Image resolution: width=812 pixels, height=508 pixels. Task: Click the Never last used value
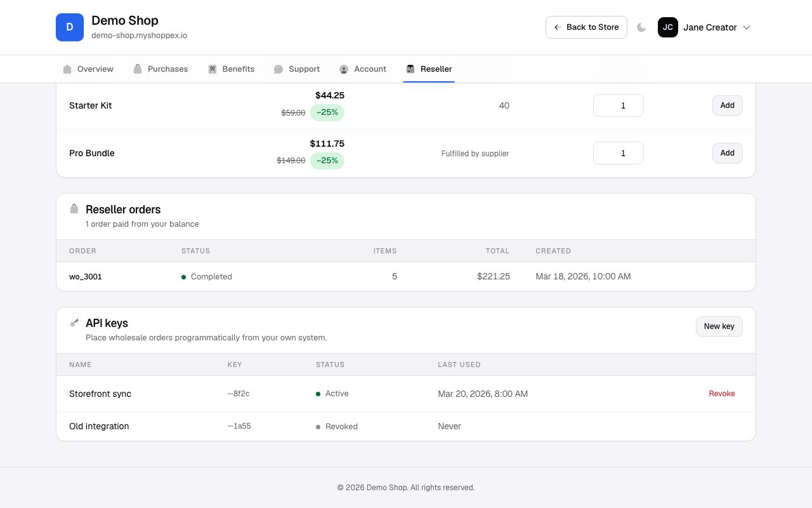(449, 426)
